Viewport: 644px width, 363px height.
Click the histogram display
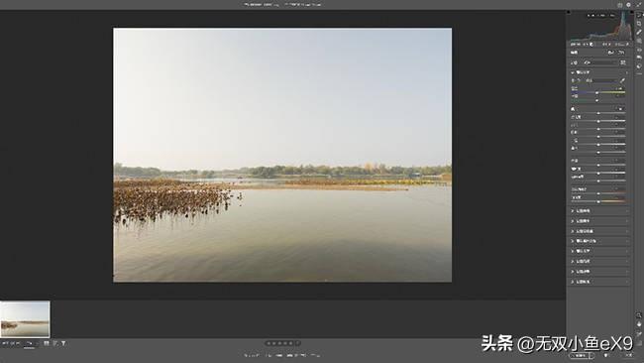point(600,26)
